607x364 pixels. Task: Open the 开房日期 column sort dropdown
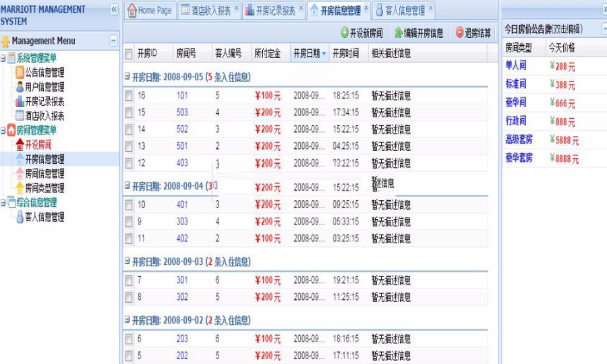[x=324, y=53]
